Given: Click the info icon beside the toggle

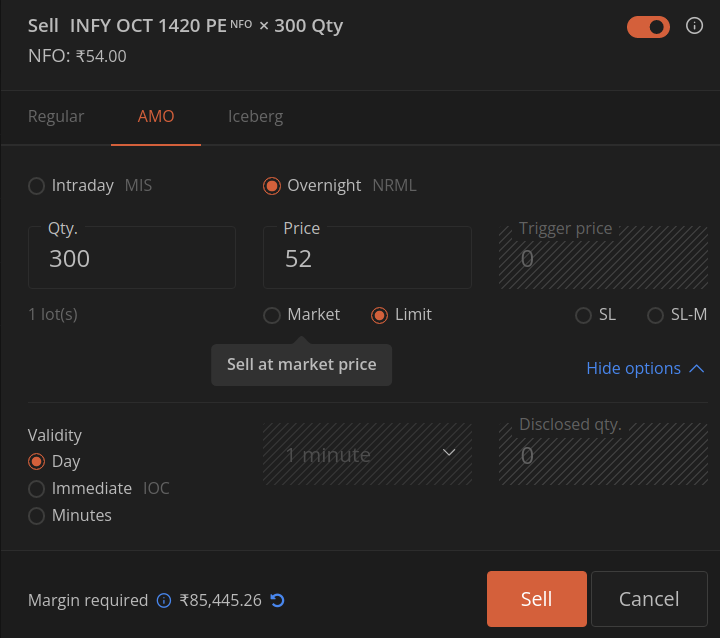Looking at the screenshot, I should point(694,26).
